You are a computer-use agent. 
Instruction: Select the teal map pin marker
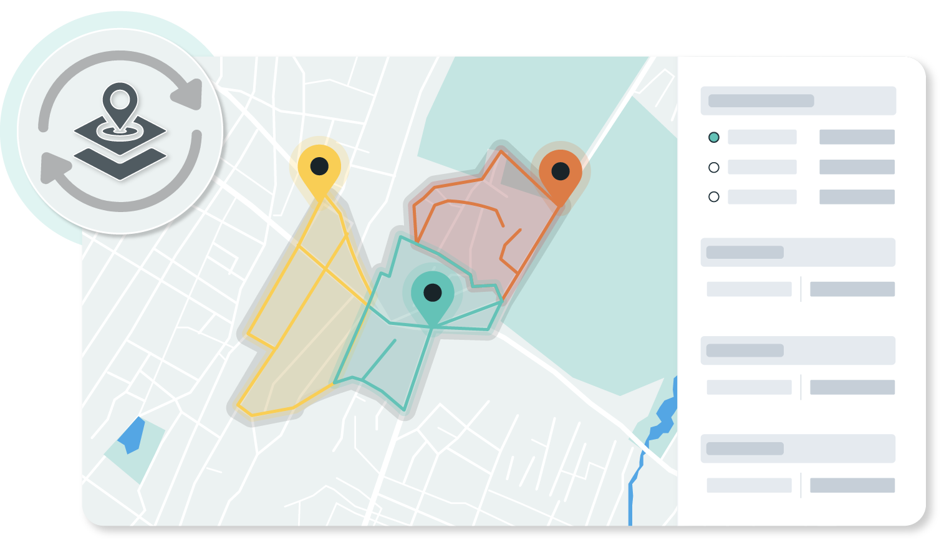click(x=431, y=292)
